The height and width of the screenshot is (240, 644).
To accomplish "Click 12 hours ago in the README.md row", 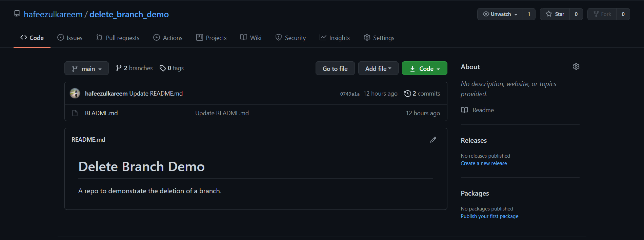I will pyautogui.click(x=423, y=113).
